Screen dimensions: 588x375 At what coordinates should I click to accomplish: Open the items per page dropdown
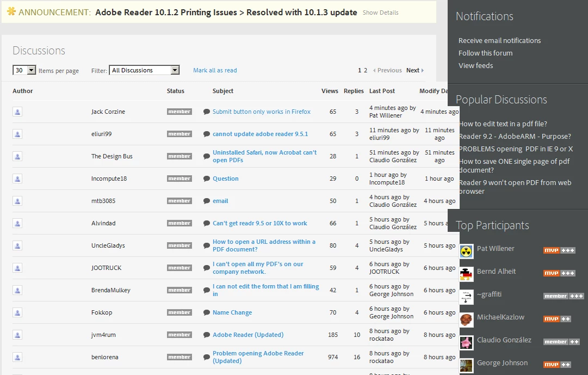[24, 70]
